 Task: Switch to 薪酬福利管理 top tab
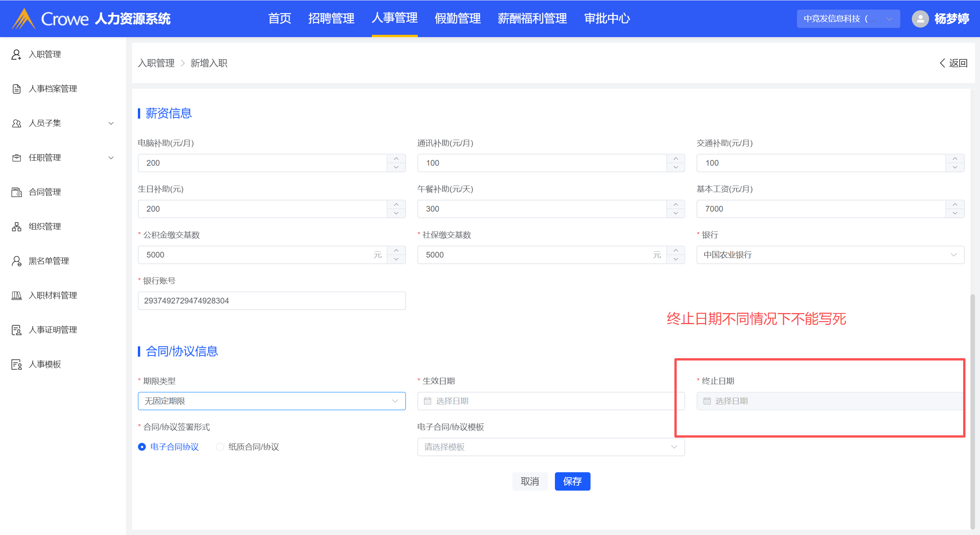[x=532, y=18]
